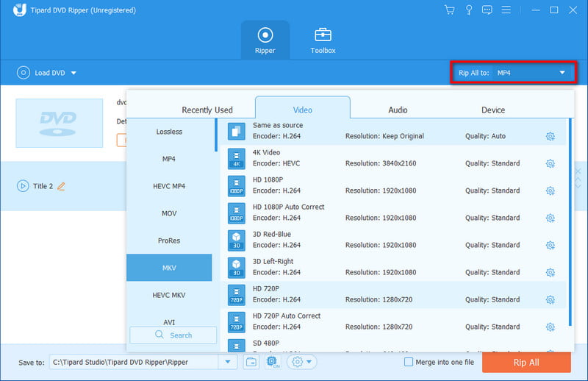Toggle hardware acceleration chip icon
The image size is (588, 381).
coord(273,362)
